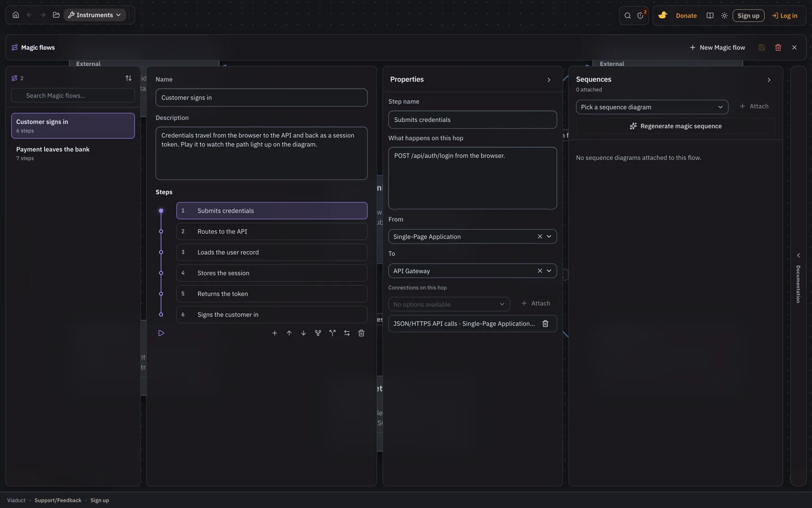
Task: Open the Instruments dropdown menu
Action: point(95,15)
